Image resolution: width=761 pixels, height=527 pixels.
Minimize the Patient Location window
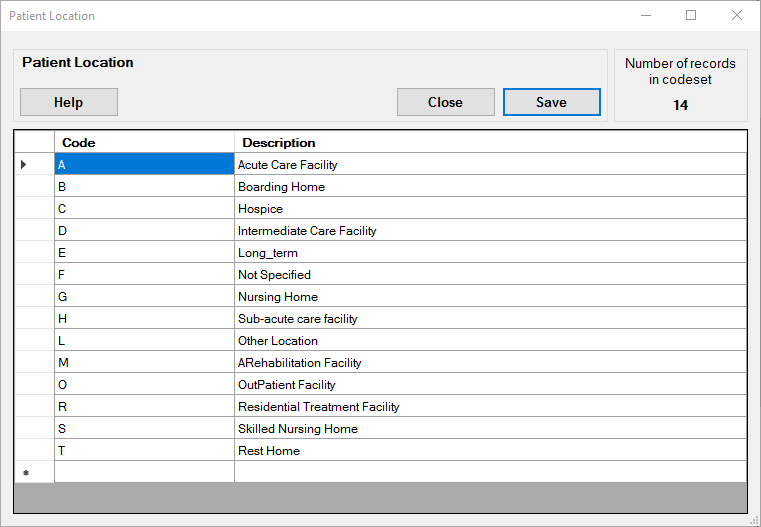pyautogui.click(x=646, y=16)
